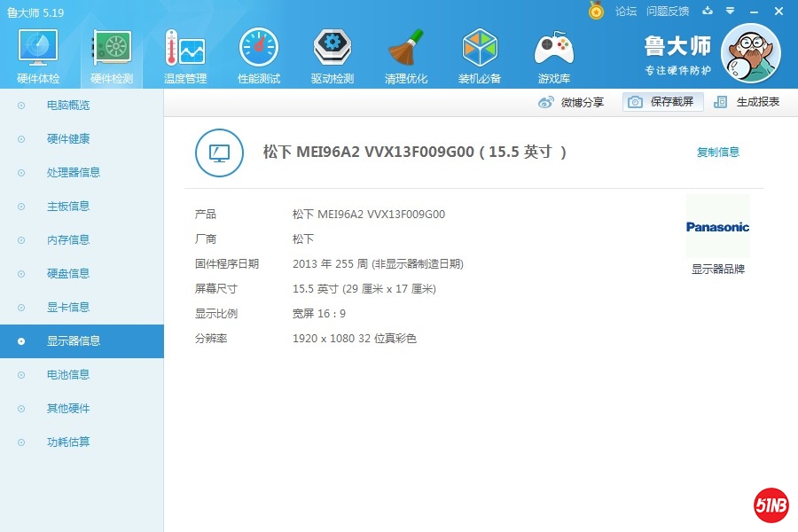Select the 温度管理 thermometer icon
Image resolution: width=798 pixels, height=532 pixels.
[x=184, y=49]
